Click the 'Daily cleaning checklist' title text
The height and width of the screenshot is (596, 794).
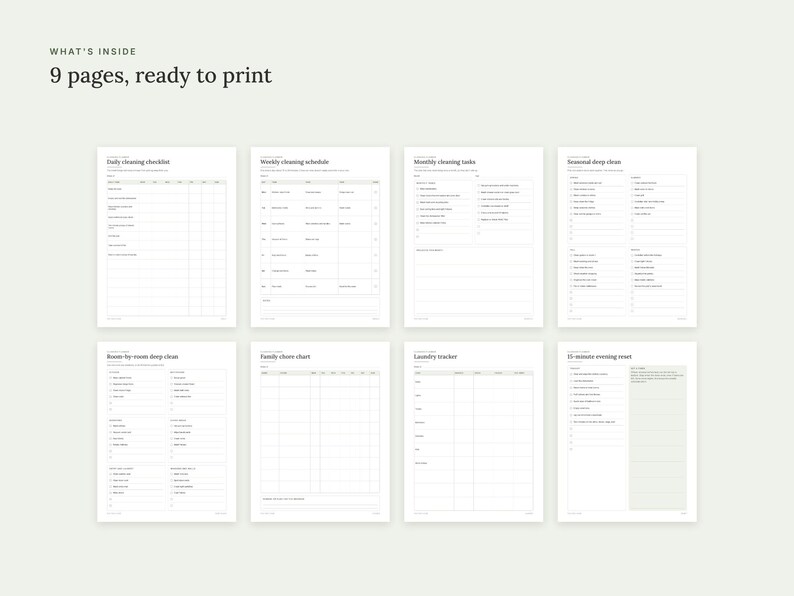(138, 162)
